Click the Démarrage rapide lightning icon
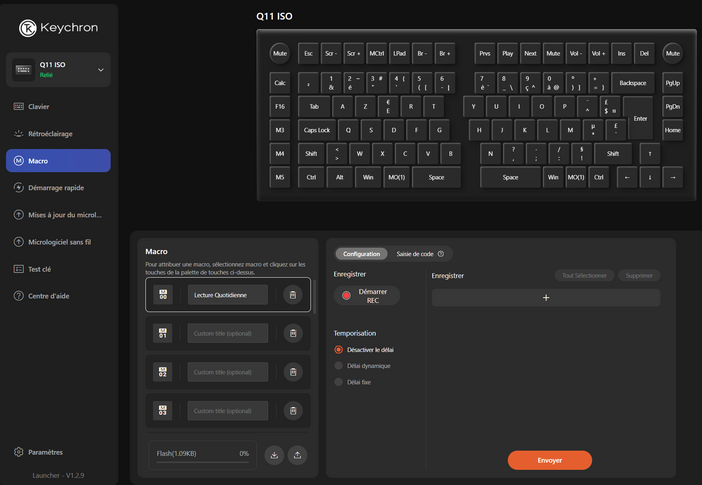 [x=18, y=188]
